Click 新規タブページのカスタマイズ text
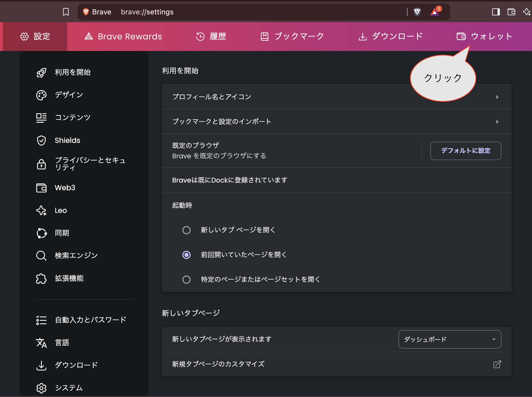 [218, 364]
